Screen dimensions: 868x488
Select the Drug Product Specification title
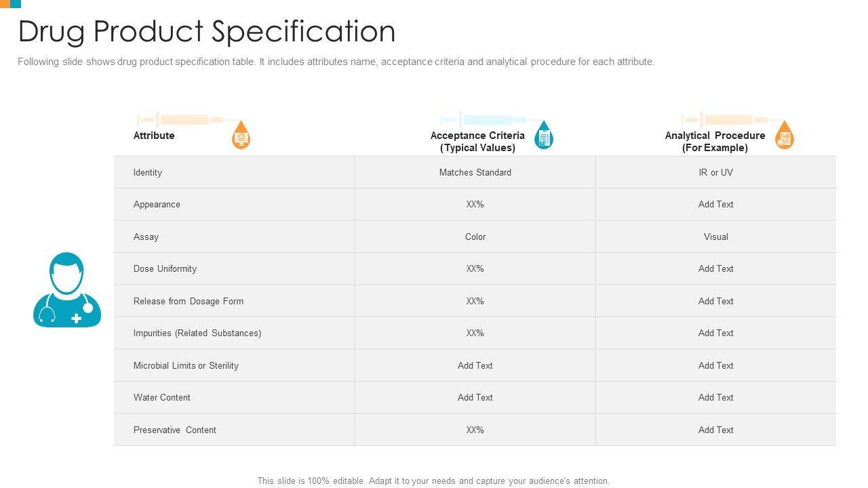click(207, 31)
